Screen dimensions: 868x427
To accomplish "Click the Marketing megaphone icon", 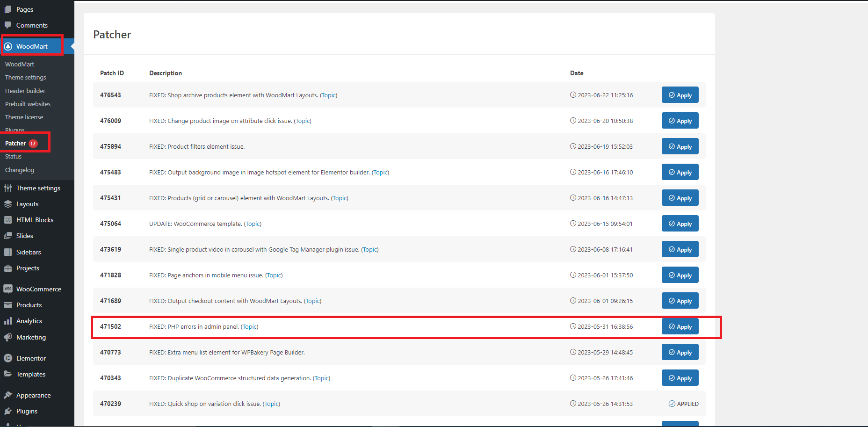I will [8, 337].
